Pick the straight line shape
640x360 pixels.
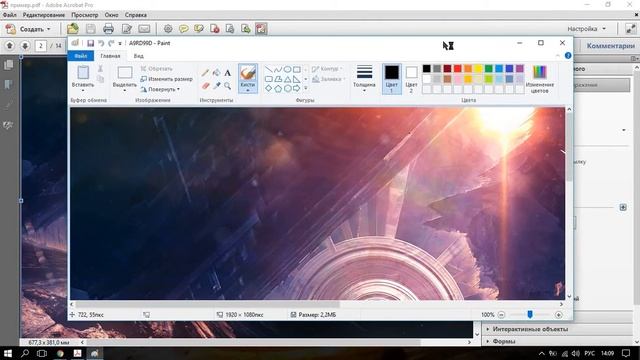(x=269, y=69)
